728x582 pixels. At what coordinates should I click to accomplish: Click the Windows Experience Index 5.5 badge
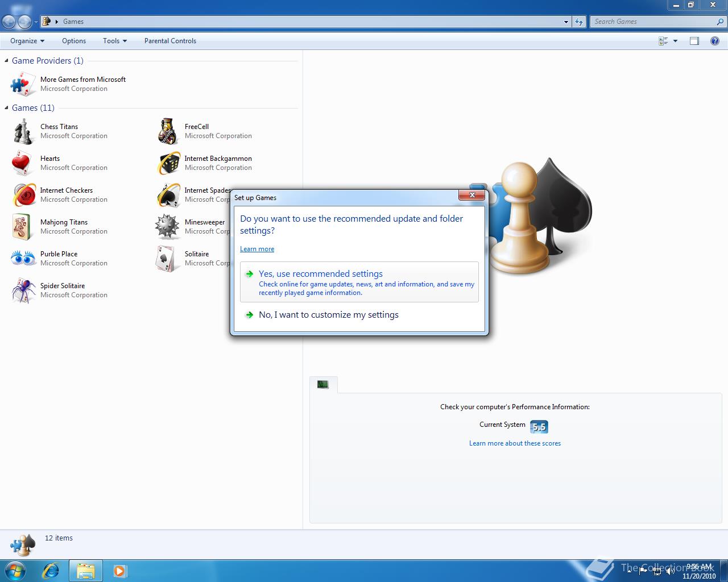click(539, 427)
